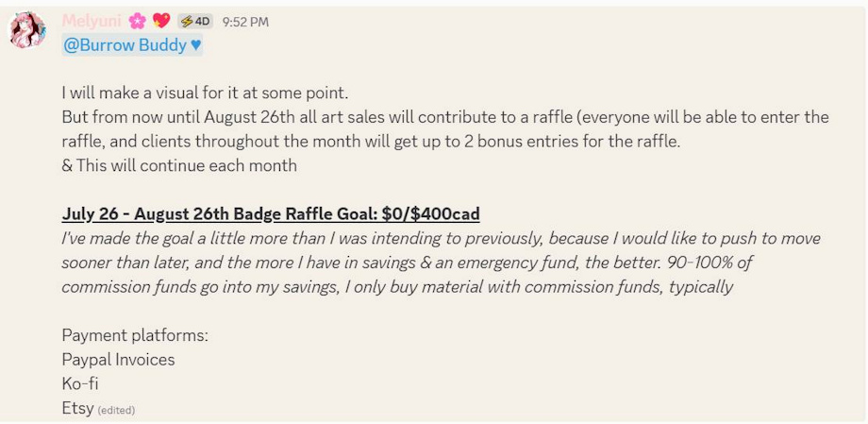Image resolution: width=868 pixels, height=424 pixels.
Task: Click the "Ko-fi" payment platform text
Action: coord(80,383)
